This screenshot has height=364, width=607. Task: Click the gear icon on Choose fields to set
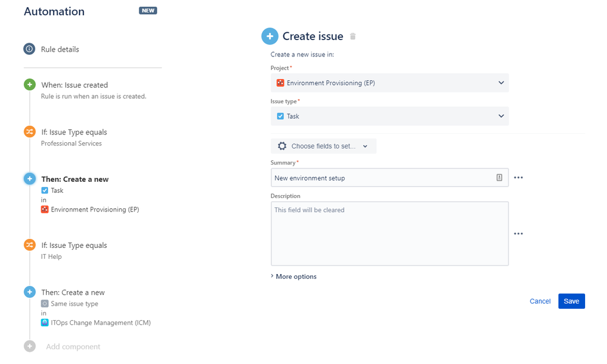[x=281, y=146]
